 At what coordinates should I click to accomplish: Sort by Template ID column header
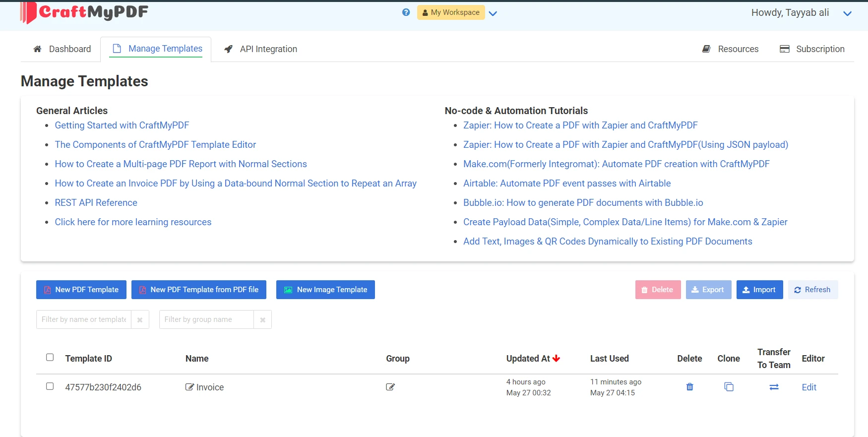click(x=88, y=359)
